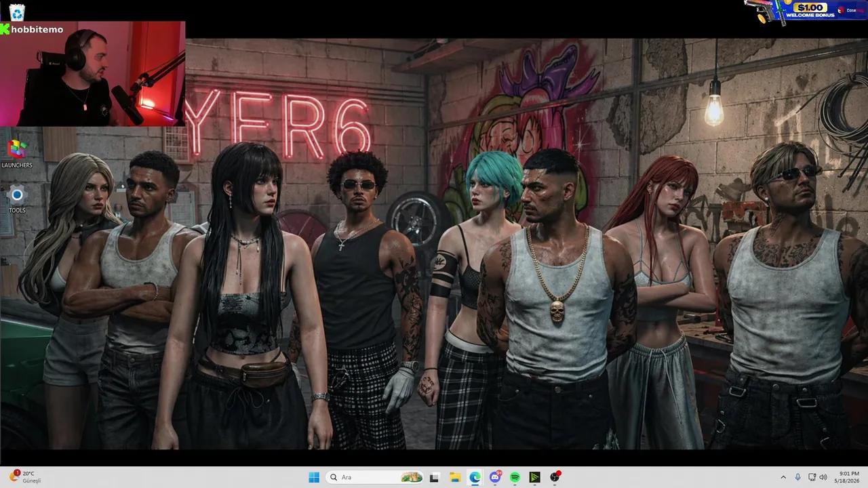Click the microphone icon in the system tray

[798, 477]
